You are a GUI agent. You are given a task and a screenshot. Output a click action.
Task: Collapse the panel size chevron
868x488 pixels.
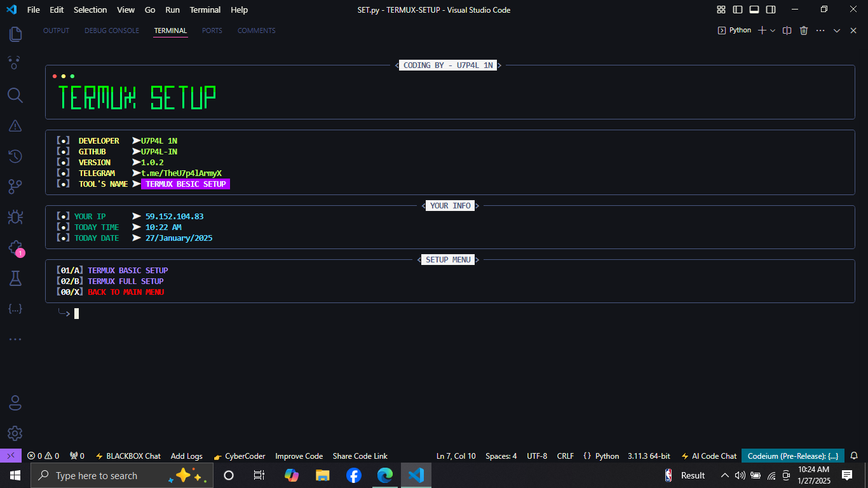837,30
